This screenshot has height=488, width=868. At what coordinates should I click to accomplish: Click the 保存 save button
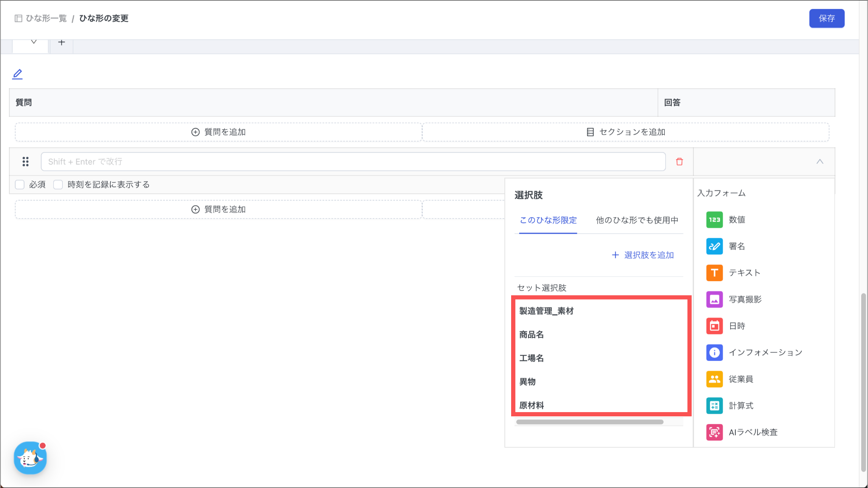click(x=826, y=18)
